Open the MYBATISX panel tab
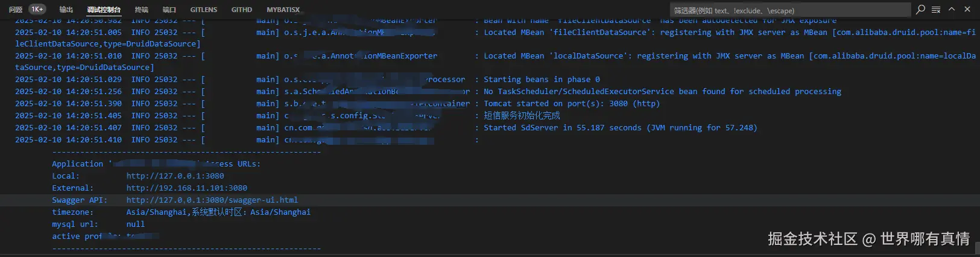 pyautogui.click(x=283, y=10)
